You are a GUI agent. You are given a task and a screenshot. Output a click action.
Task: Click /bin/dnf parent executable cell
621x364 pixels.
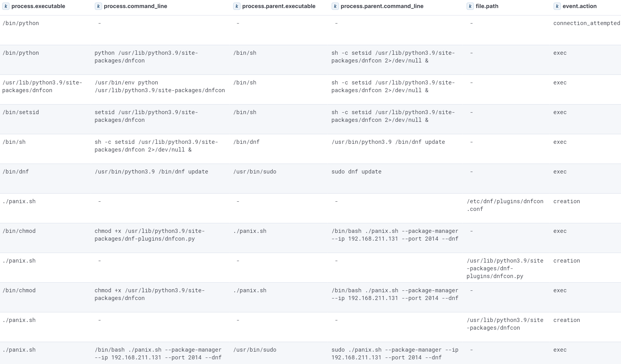click(x=246, y=142)
